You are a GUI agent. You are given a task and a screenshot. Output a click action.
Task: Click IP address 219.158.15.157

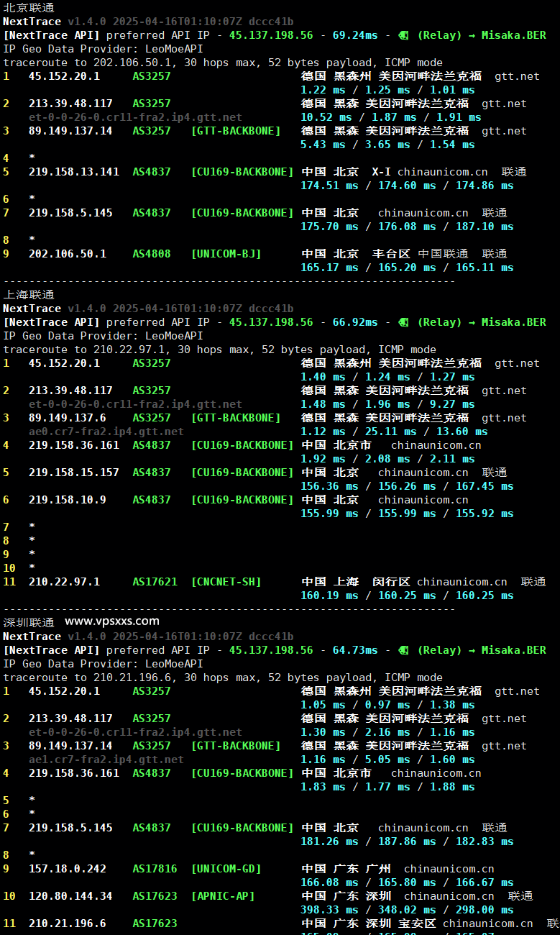(74, 473)
